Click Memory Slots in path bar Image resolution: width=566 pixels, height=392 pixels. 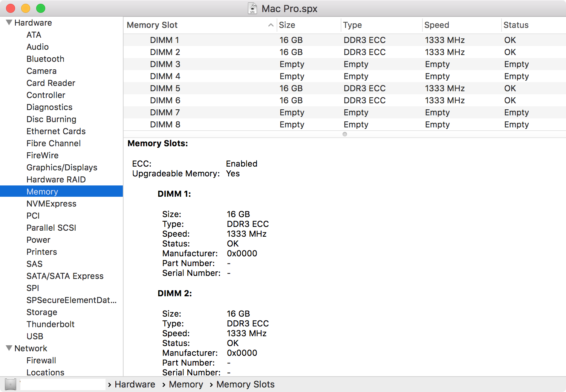click(x=245, y=384)
